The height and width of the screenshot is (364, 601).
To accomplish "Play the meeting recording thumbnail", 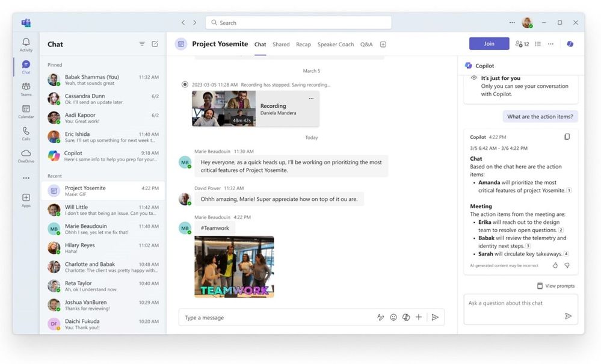I will tap(224, 108).
